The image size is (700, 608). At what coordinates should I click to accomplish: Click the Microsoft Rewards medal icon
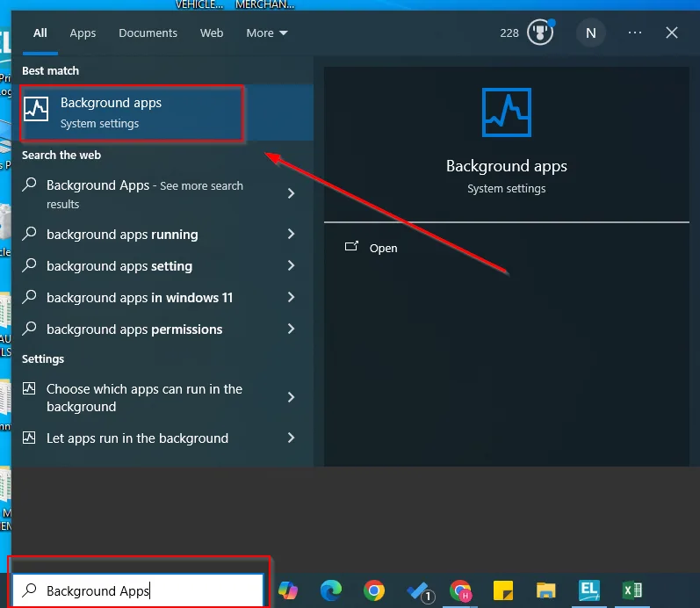click(x=538, y=33)
